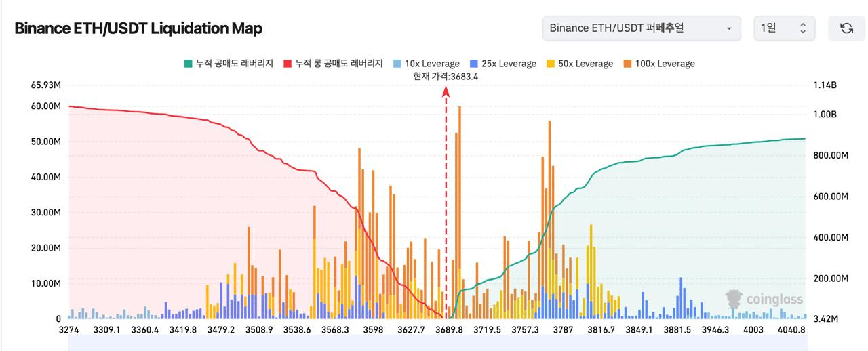Toggle the 25x Leverage legend series
This screenshot has width=868, height=351.
coord(503,64)
